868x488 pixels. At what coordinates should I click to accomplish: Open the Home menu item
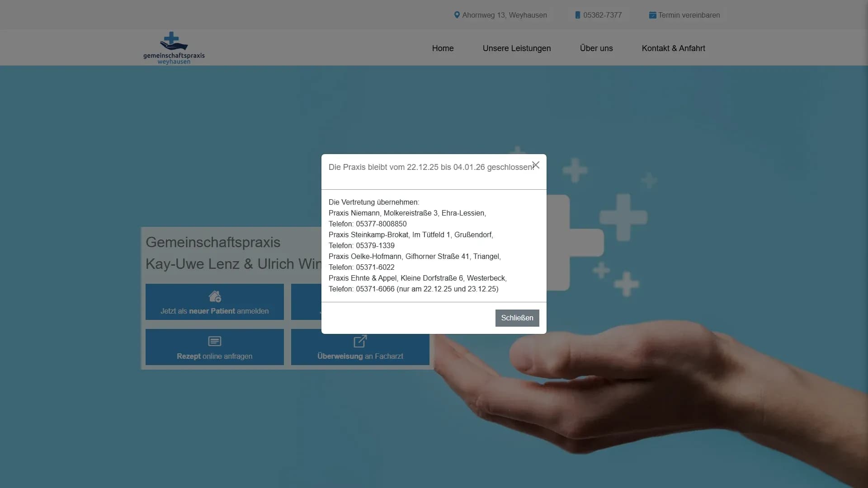(x=443, y=48)
